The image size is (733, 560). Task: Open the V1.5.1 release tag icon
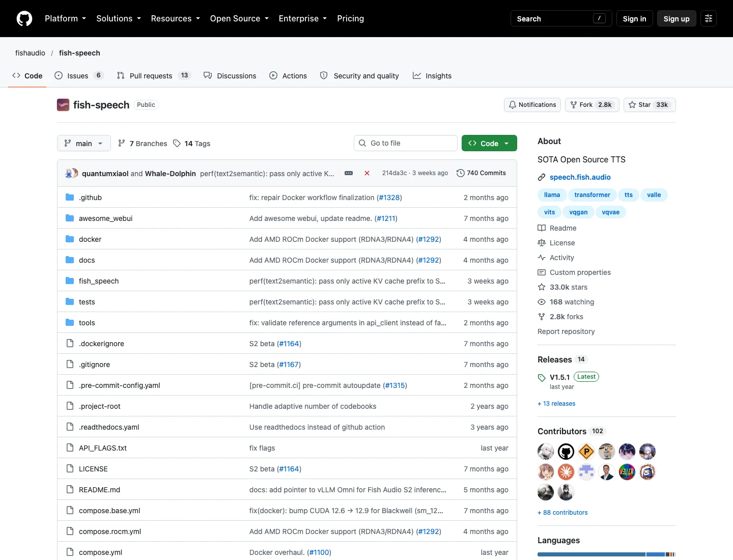point(542,378)
